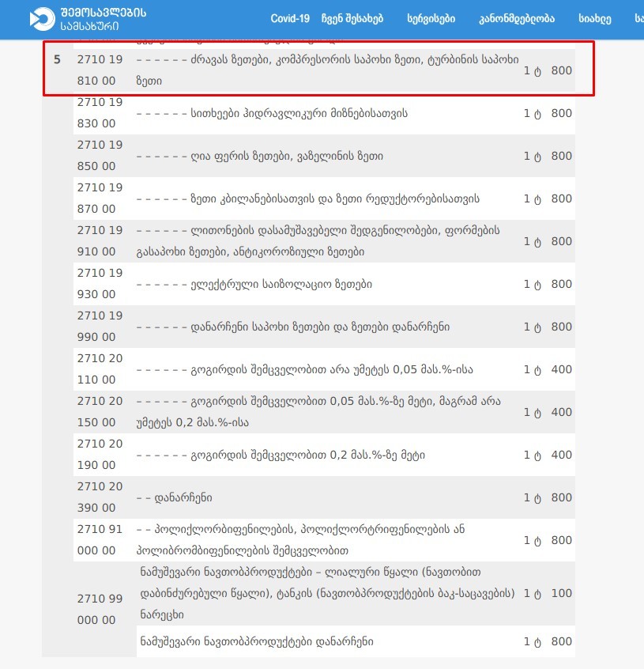Click description 'ნამუშევარი ნავთობპროდუქტები დანარჩენი'
Screen dimensions: 644x669
point(257,641)
